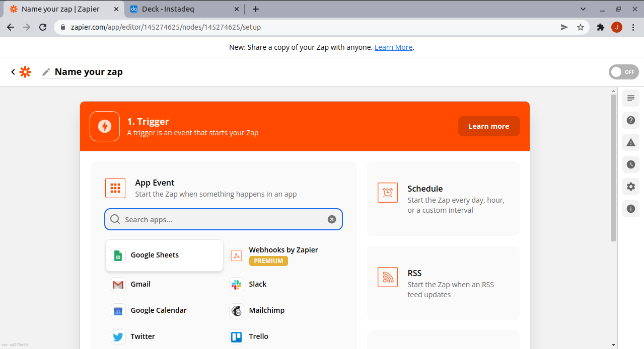
Task: Open the Zap history clock icon
Action: coord(631,164)
